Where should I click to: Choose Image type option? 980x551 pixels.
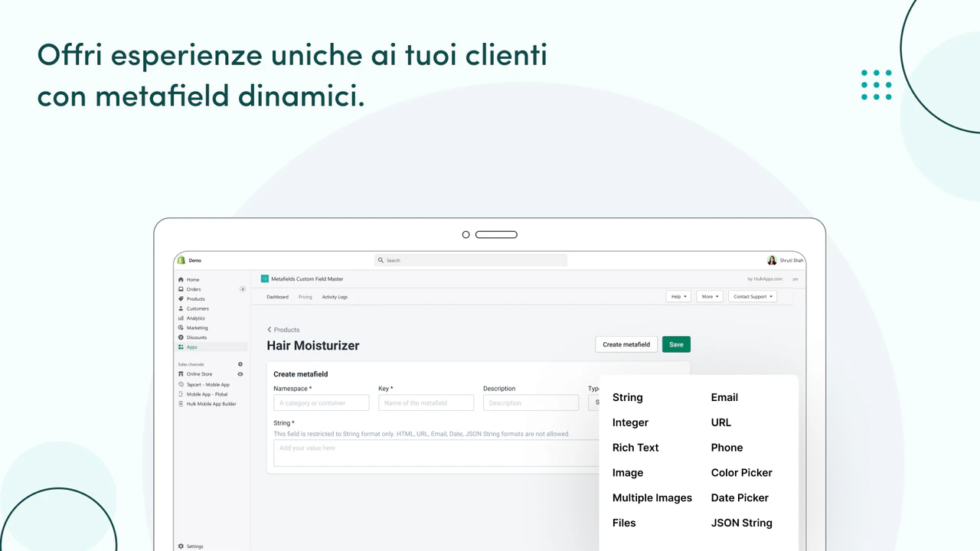[x=628, y=473]
